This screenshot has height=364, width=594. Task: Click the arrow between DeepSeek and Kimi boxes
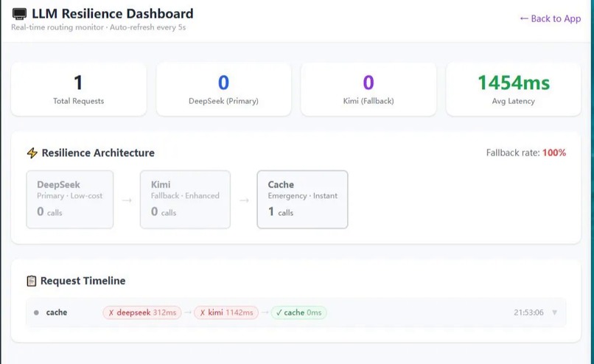(x=127, y=200)
